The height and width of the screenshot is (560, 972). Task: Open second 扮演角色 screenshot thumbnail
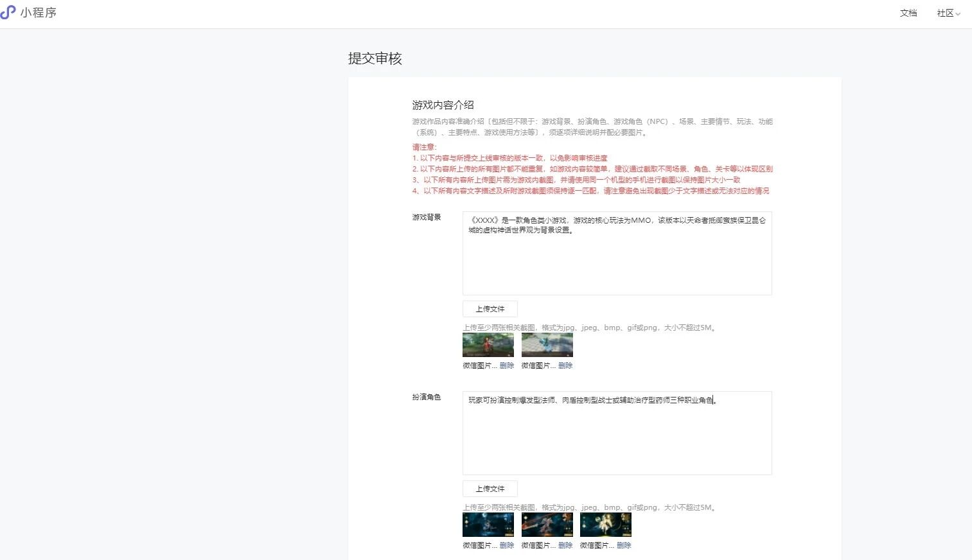[547, 525]
